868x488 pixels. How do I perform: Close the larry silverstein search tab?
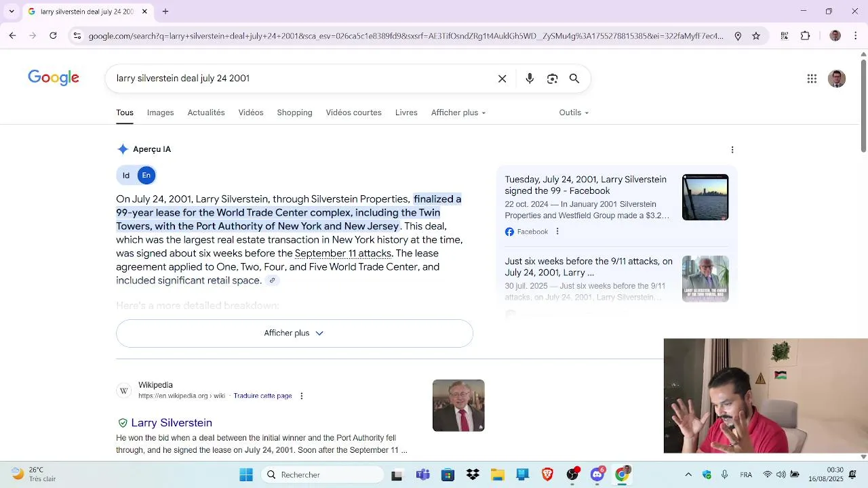click(x=144, y=12)
